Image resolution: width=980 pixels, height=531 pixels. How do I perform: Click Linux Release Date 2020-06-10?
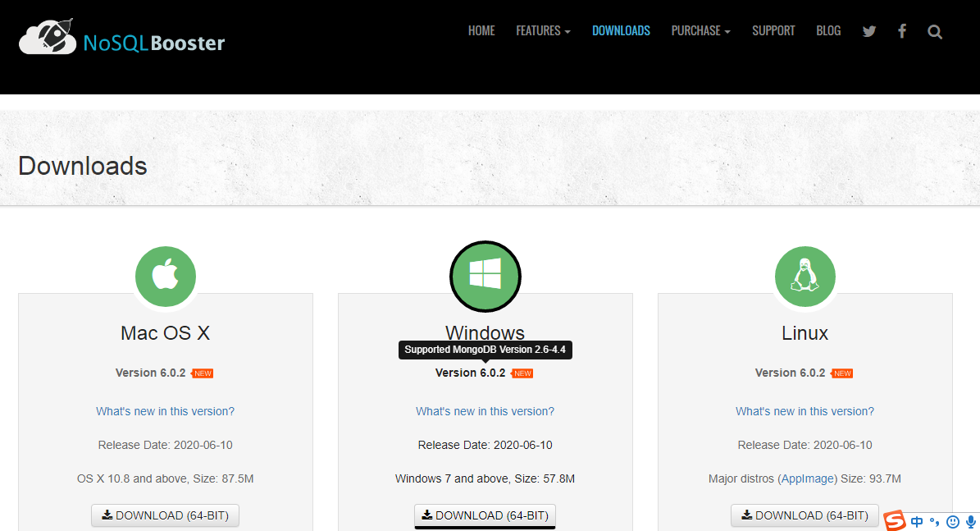pyautogui.click(x=805, y=445)
